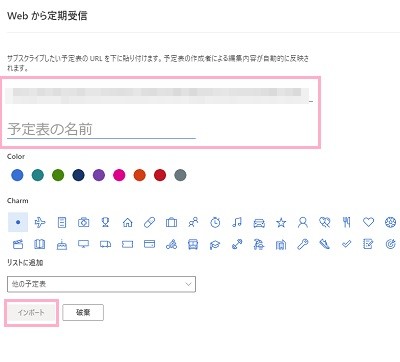The image size is (400, 362).
Task: Choose the pink color swatch
Action: coord(119,175)
